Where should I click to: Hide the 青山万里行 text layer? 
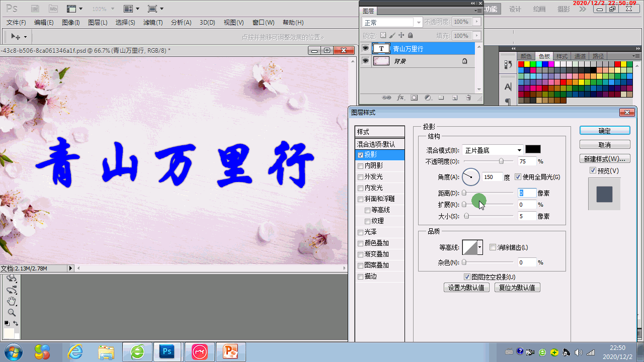pyautogui.click(x=365, y=48)
